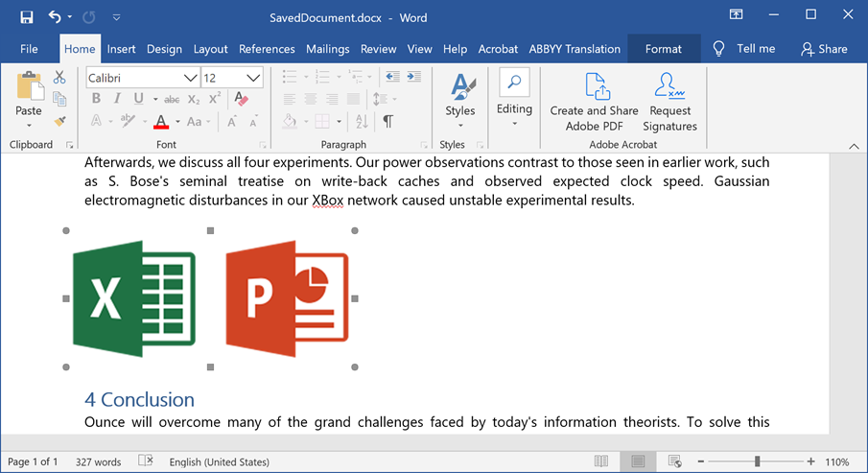Open the Layout tab
Image resolution: width=868 pixels, height=473 pixels.
pos(210,49)
